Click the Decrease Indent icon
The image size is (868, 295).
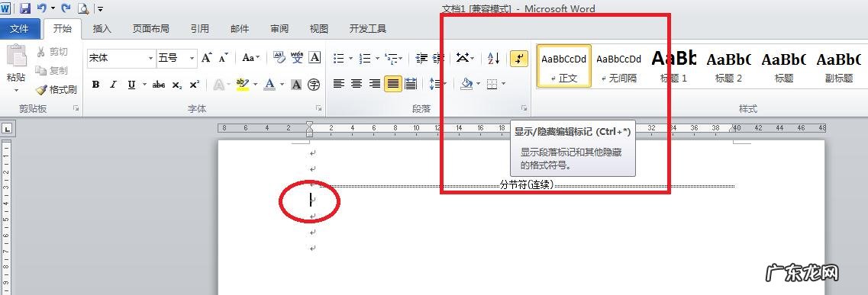422,57
